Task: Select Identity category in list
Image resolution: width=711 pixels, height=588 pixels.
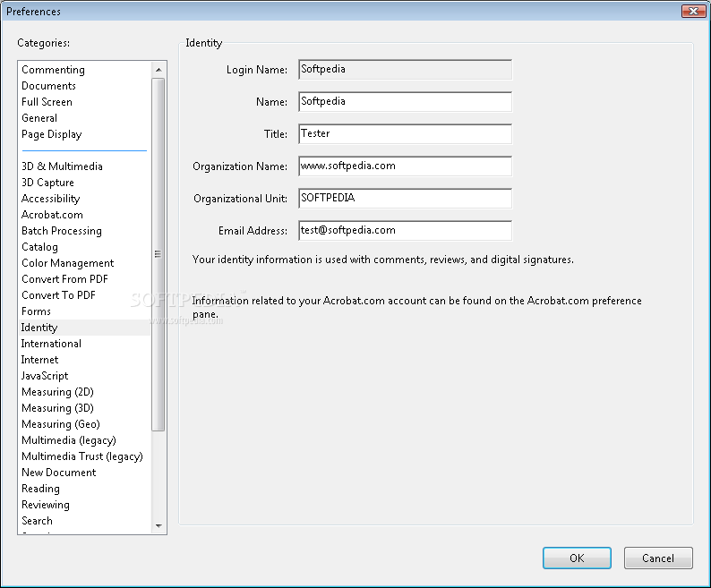Action: [85, 328]
